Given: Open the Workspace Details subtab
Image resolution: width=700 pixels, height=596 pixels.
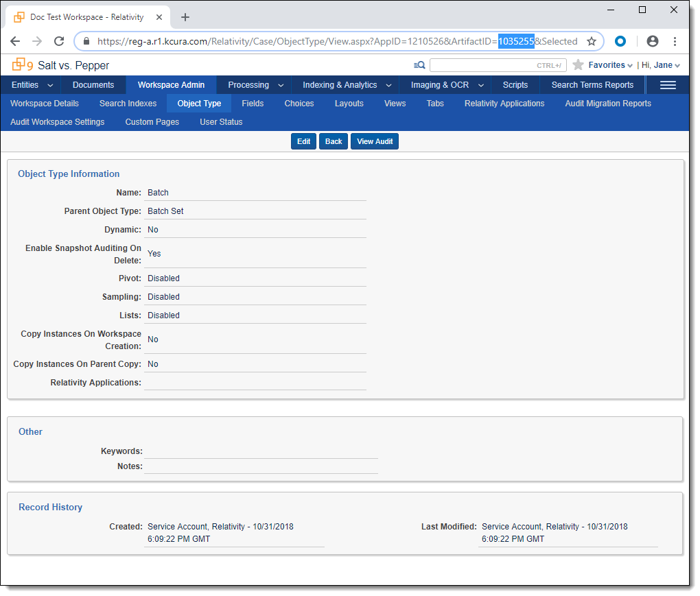Looking at the screenshot, I should coord(45,104).
